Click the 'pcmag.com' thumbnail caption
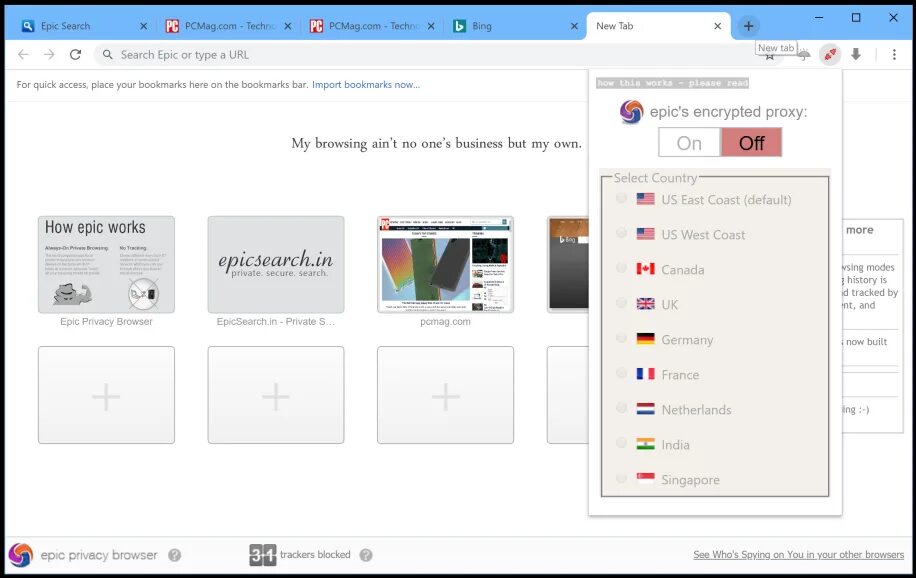This screenshot has height=578, width=916. [445, 321]
